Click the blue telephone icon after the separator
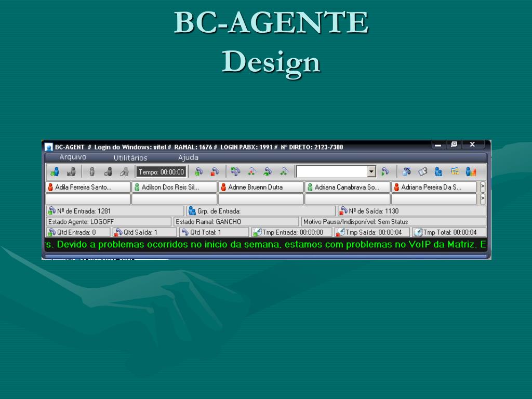Image resolution: width=532 pixels, height=399 pixels. [406, 171]
